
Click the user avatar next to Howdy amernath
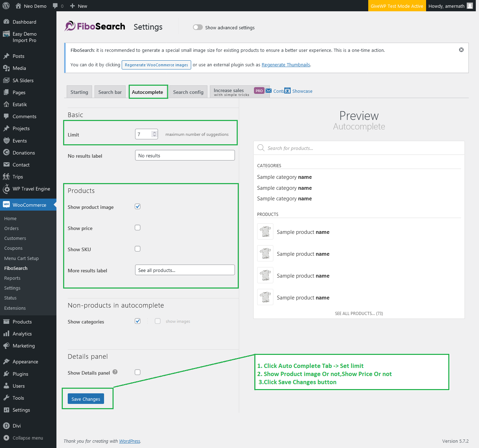click(470, 6)
